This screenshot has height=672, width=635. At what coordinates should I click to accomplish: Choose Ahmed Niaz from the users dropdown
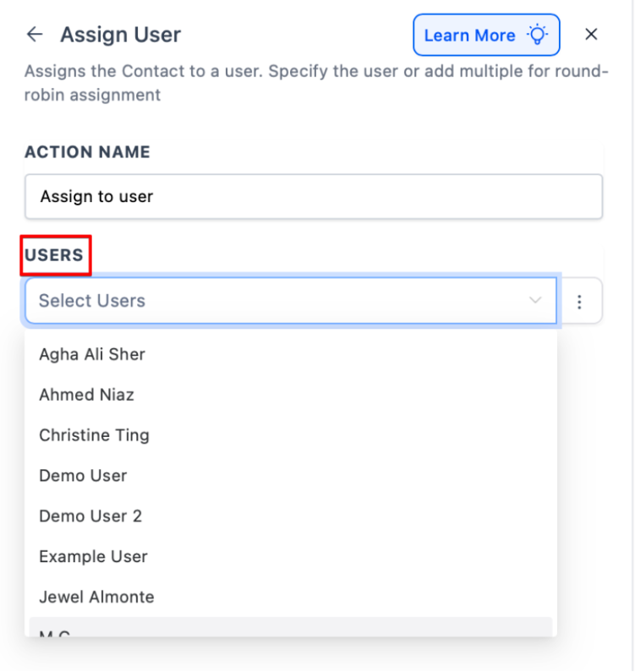(86, 395)
